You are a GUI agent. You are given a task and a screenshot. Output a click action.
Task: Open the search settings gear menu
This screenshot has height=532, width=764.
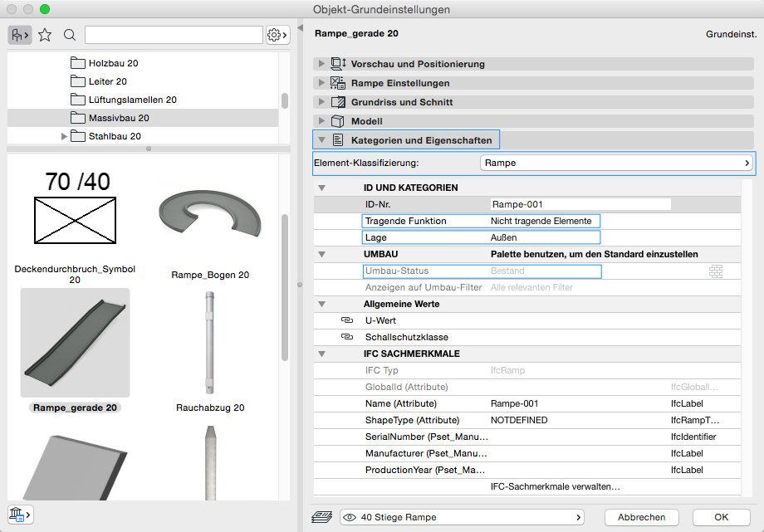(x=277, y=35)
